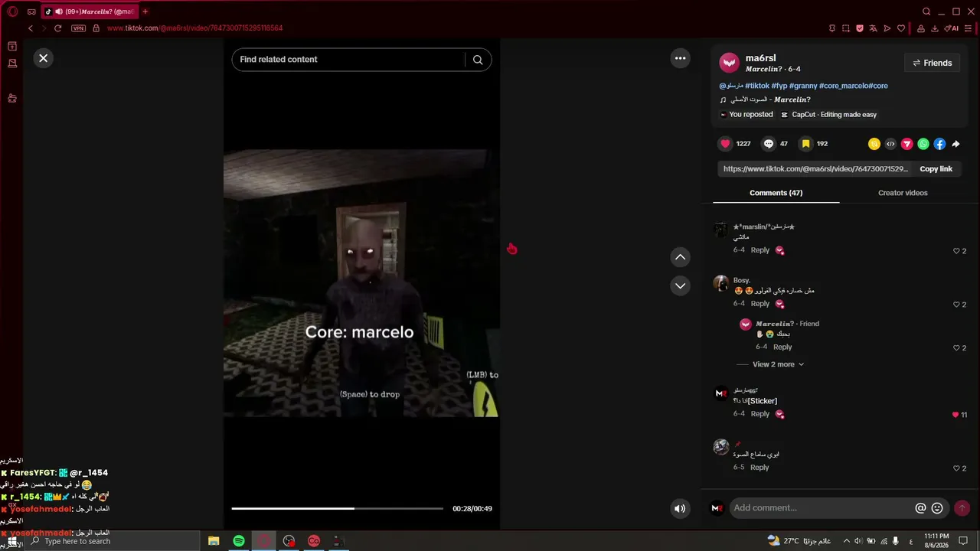The height and width of the screenshot is (551, 980).
Task: Share the video to WhatsApp
Action: (x=923, y=144)
